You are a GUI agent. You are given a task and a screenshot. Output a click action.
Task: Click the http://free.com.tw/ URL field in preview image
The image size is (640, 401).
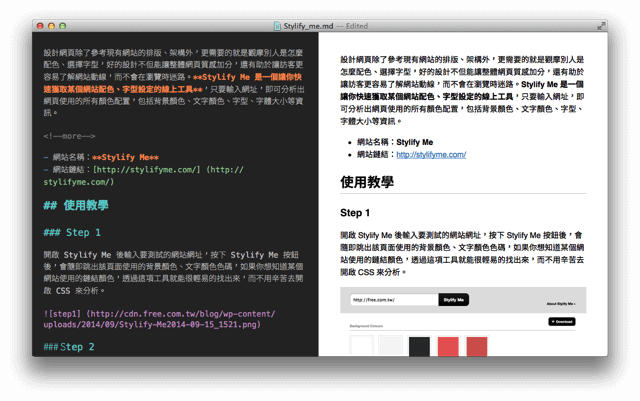pyautogui.click(x=394, y=300)
